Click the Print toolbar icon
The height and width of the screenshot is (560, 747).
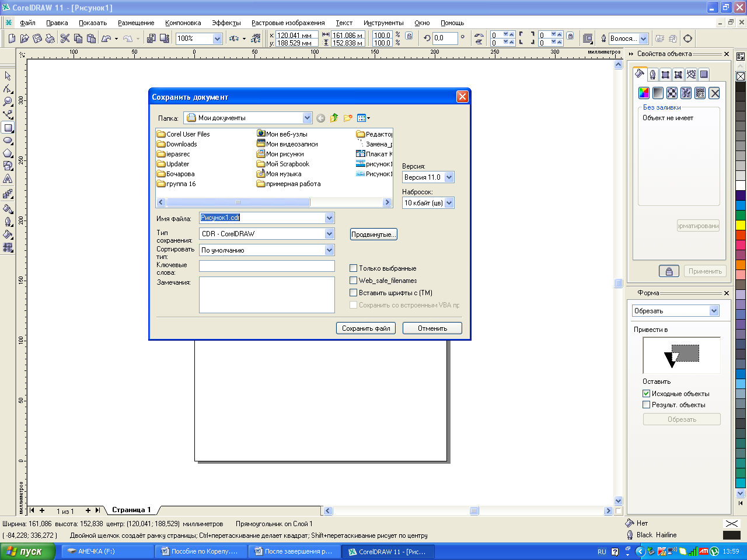[50, 38]
